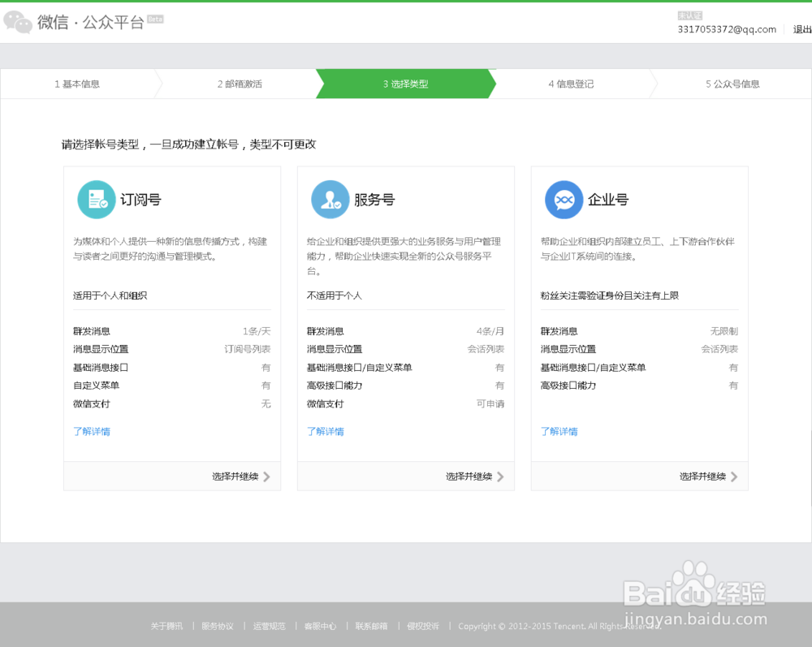Choose 选择并继续 for 订阅号
Viewport: 812px width, 647px height.
point(235,477)
